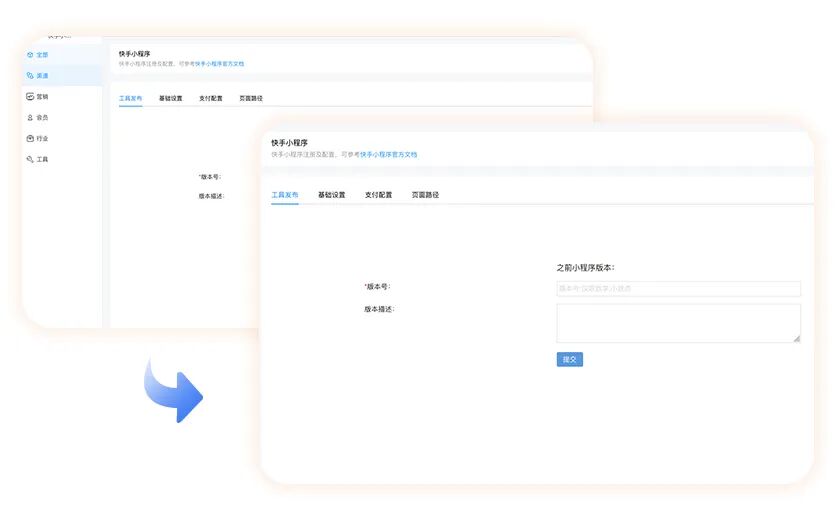837x507 pixels.
Task: Switch to 工具发布 tab in the front window
Action: coord(285,195)
